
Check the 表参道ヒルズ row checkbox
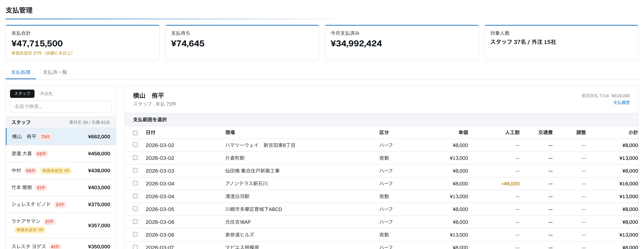coord(135,234)
